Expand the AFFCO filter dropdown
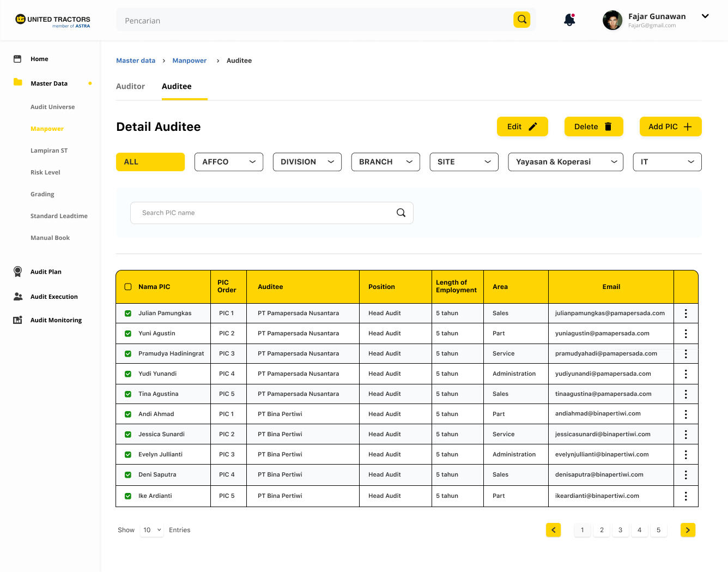 (x=228, y=162)
